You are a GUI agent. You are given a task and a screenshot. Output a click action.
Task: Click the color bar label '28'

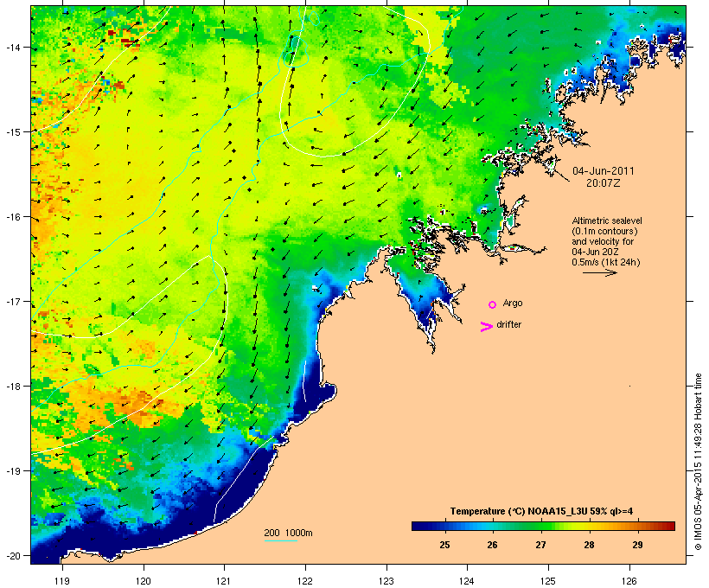tap(589, 545)
